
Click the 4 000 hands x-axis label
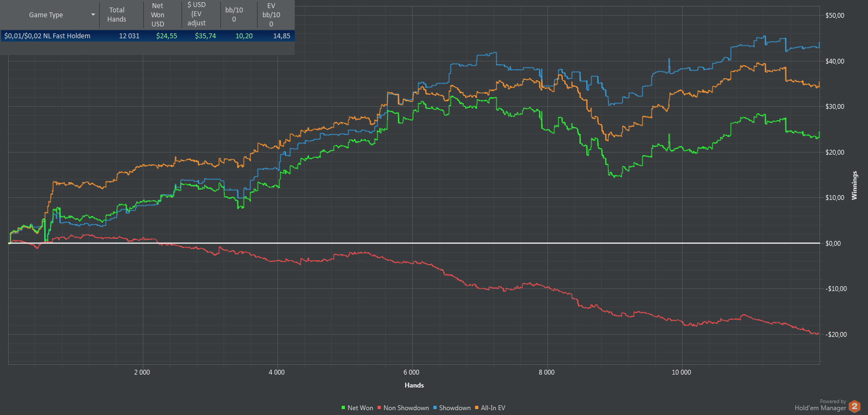(277, 372)
